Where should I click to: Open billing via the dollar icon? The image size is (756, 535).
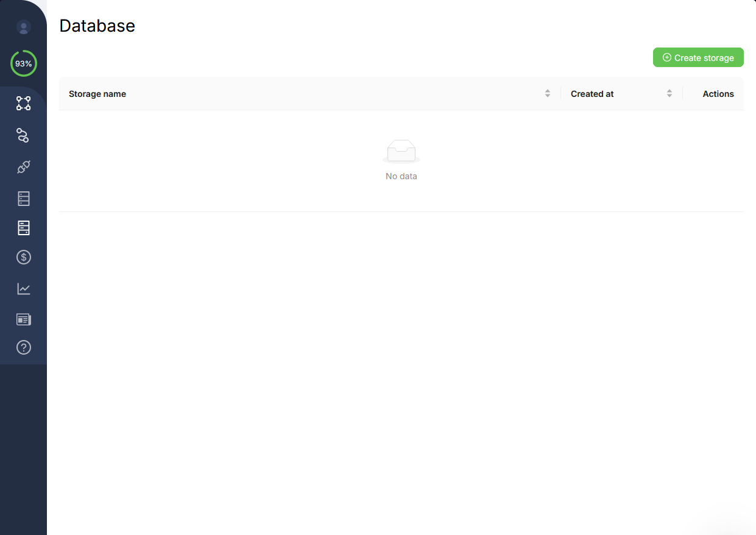click(23, 257)
